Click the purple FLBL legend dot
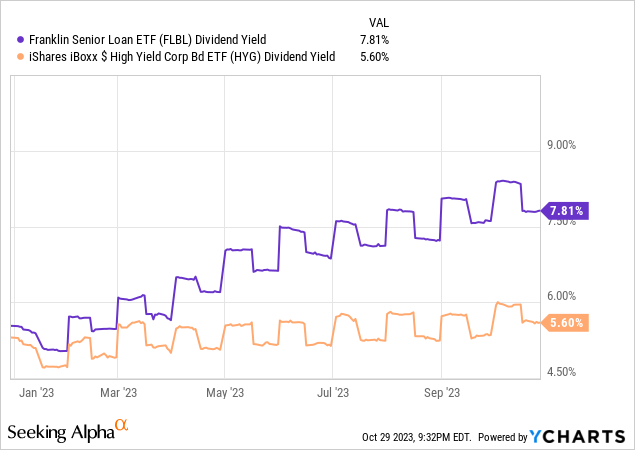 pyautogui.click(x=20, y=40)
